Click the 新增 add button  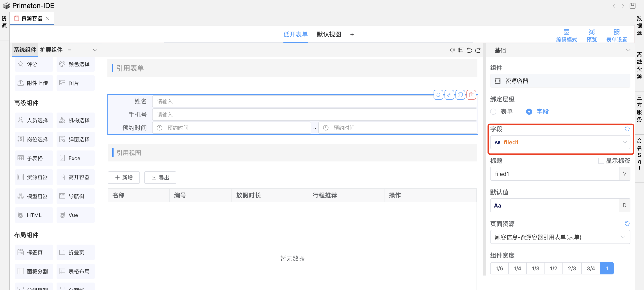pyautogui.click(x=124, y=177)
